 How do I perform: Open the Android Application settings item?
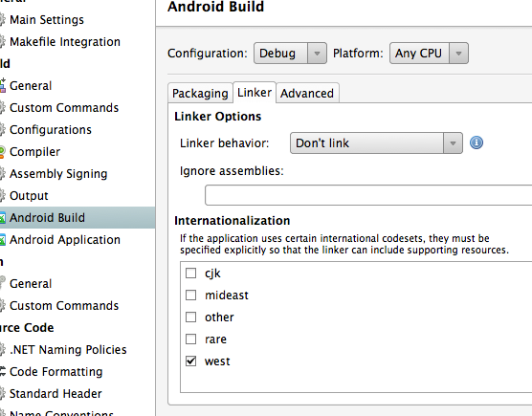point(64,240)
